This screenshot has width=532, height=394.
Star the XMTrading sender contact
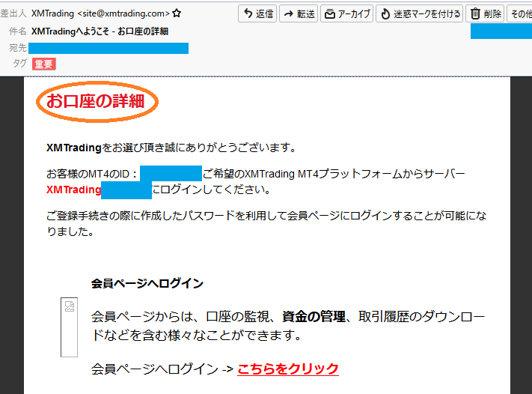click(x=177, y=13)
